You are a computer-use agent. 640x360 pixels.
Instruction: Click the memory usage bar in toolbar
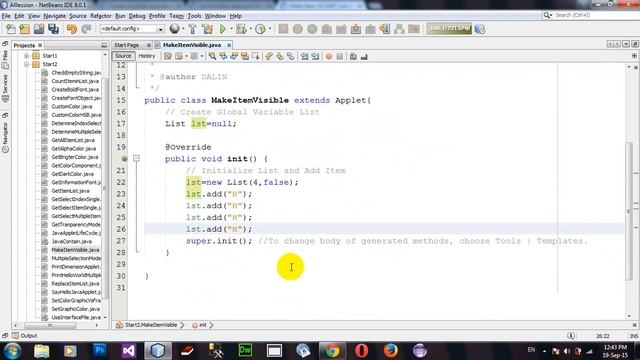pos(449,29)
